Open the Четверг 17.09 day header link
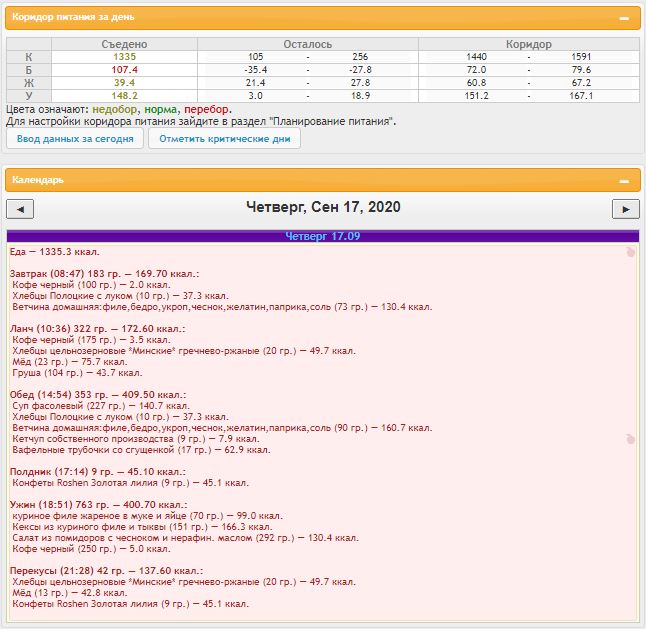The width and height of the screenshot is (646, 629). pyautogui.click(x=323, y=236)
